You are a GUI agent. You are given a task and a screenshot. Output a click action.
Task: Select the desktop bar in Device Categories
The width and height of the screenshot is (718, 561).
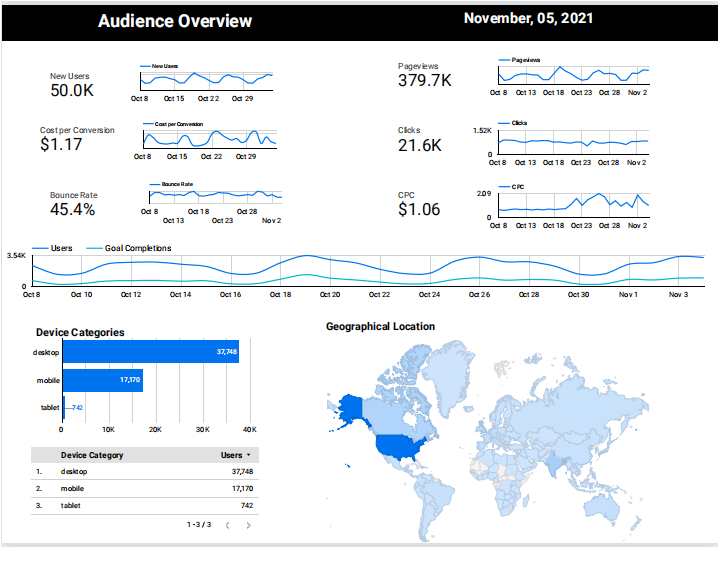click(x=150, y=352)
